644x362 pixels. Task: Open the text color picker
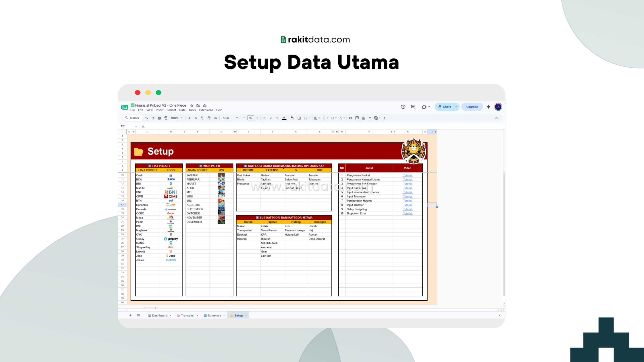coord(284,118)
